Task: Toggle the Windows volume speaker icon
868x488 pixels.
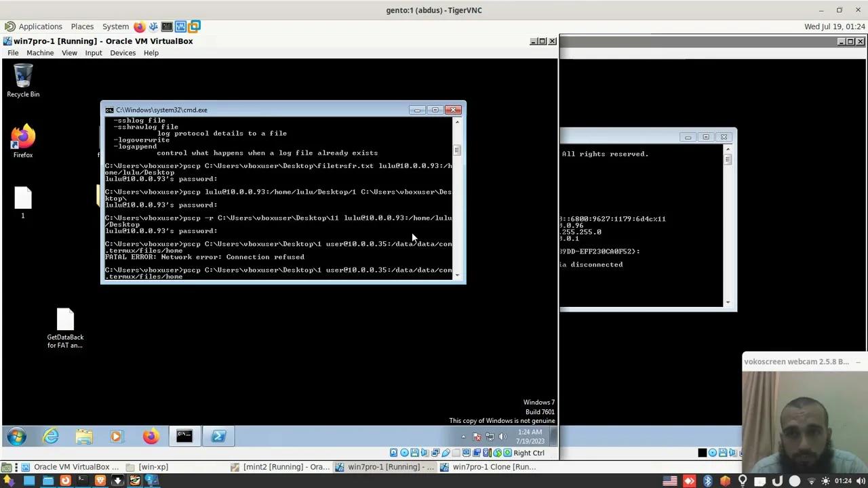Action: coord(502,436)
